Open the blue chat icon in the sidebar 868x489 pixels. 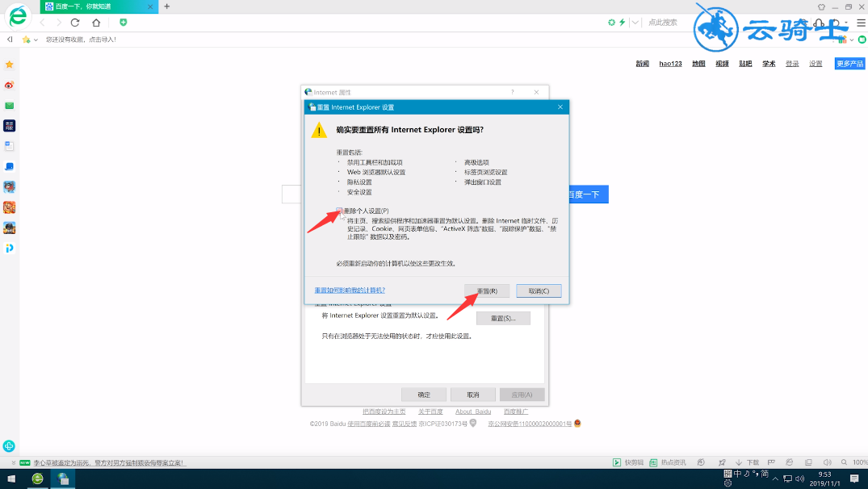[10, 166]
